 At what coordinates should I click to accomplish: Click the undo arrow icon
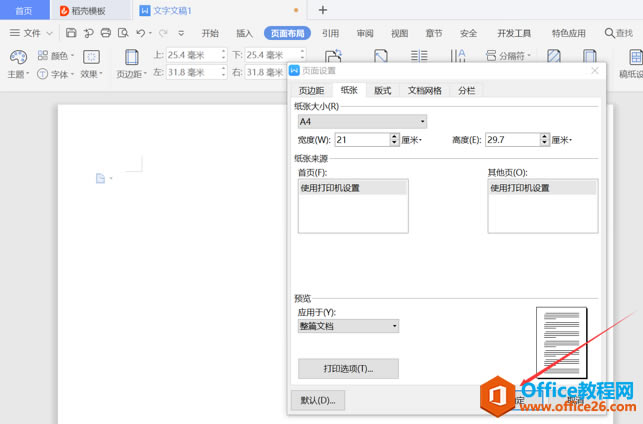click(140, 33)
